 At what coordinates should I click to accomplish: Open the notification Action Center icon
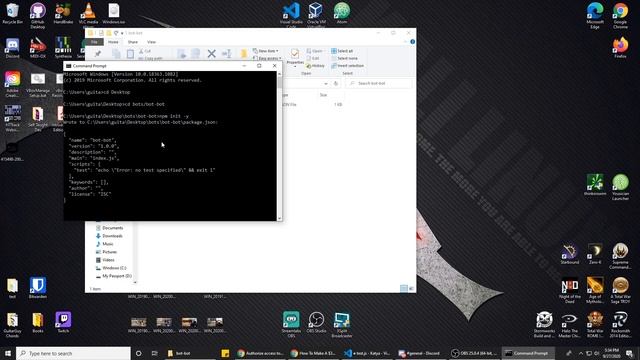(x=629, y=353)
